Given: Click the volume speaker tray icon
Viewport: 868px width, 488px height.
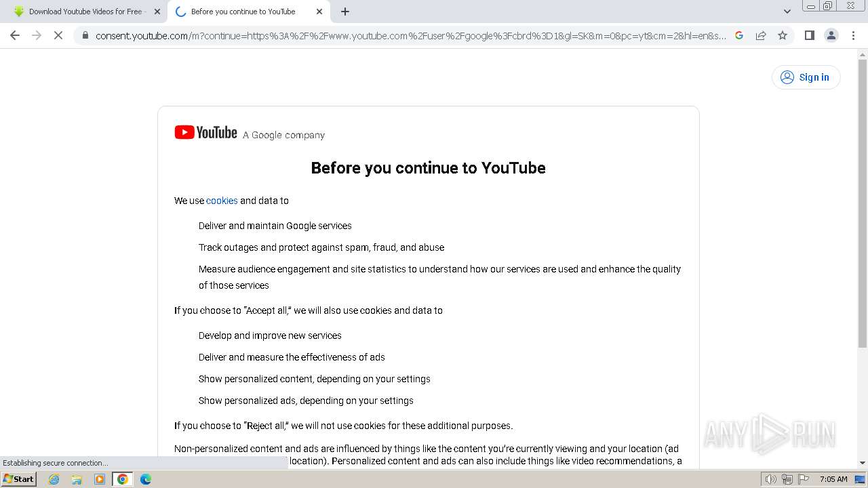Looking at the screenshot, I should 770,479.
